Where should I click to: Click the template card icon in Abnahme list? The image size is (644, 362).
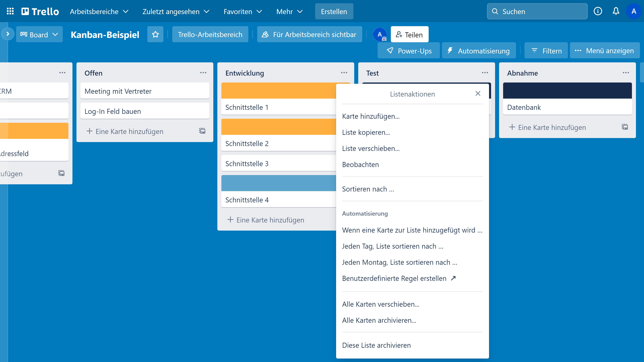click(625, 127)
